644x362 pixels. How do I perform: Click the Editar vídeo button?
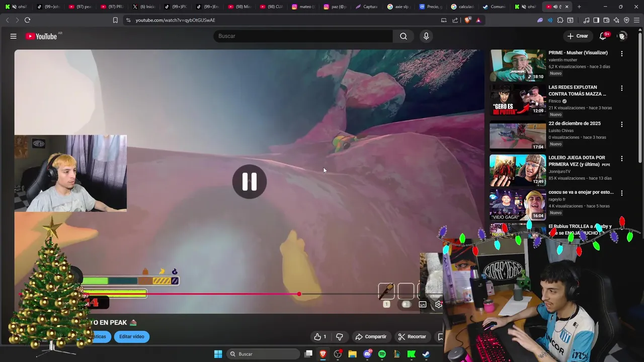(x=132, y=336)
